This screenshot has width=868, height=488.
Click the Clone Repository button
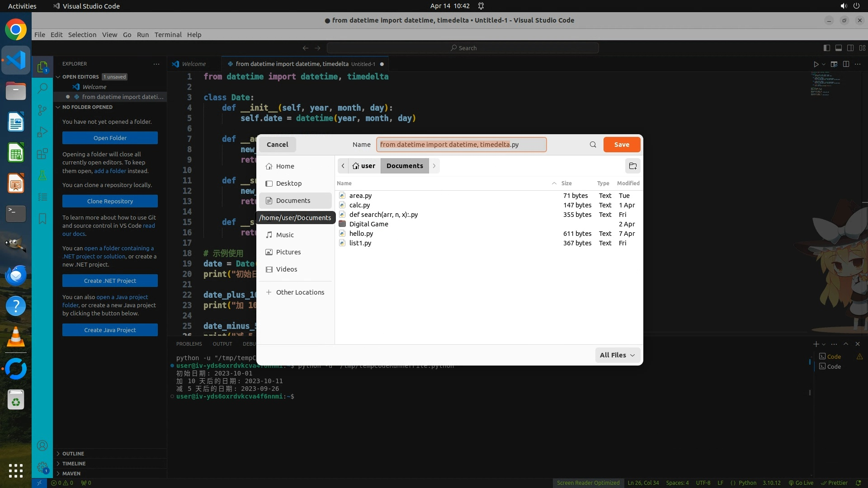[x=110, y=202]
